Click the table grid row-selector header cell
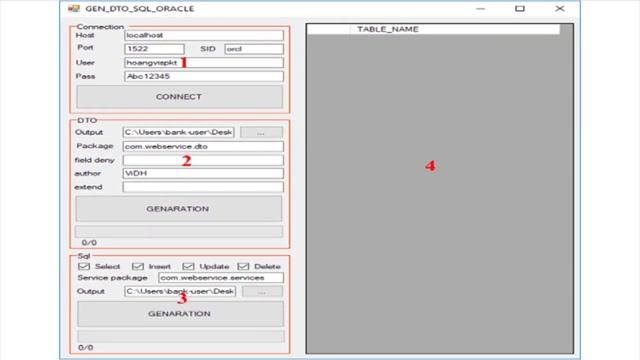This screenshot has width=640, height=360. (x=329, y=29)
